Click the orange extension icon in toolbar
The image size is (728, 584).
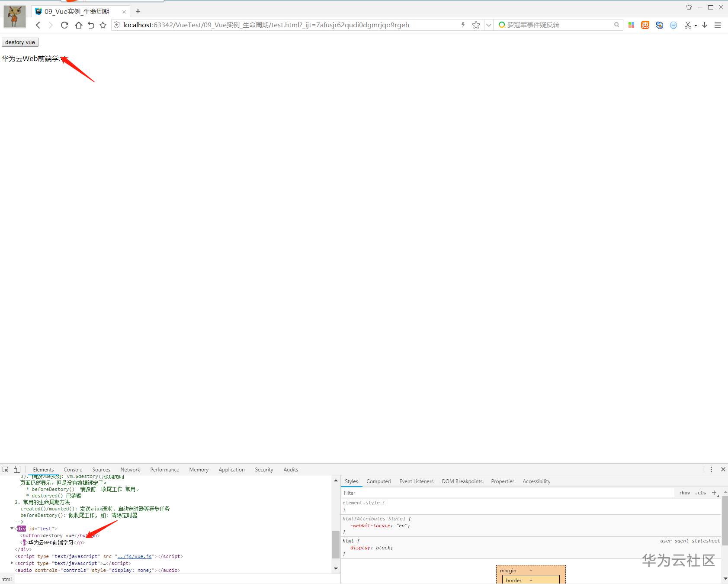coord(645,25)
